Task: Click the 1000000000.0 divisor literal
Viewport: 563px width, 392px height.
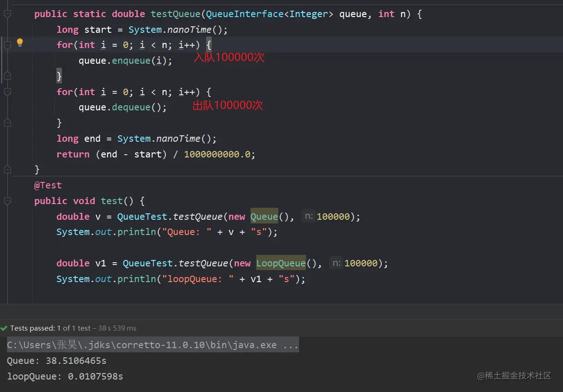Action: [x=217, y=154]
